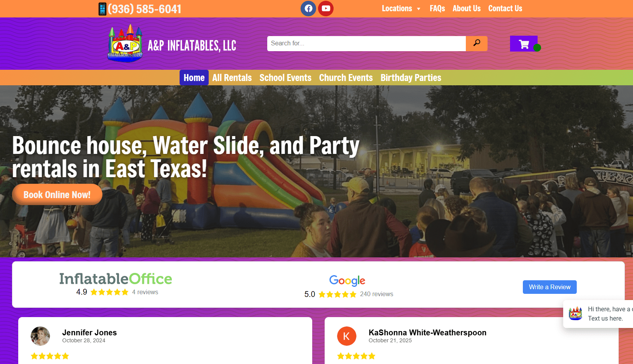Focus the Search for input field

[367, 43]
